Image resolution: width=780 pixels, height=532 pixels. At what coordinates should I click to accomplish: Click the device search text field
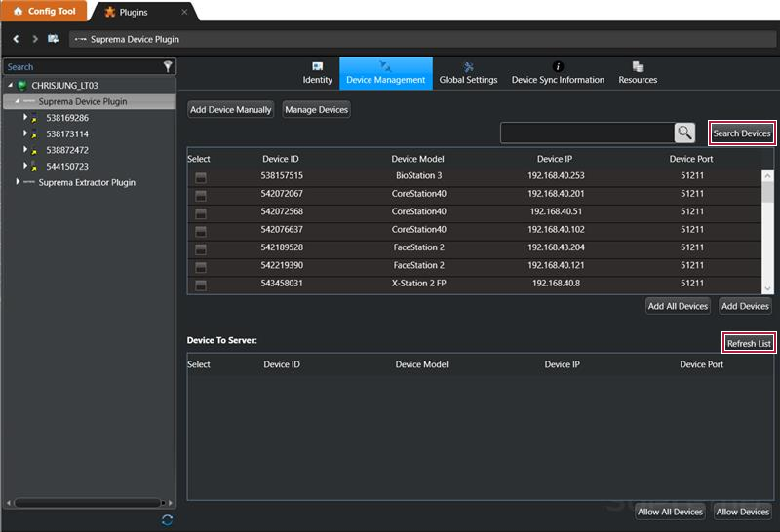(x=586, y=133)
